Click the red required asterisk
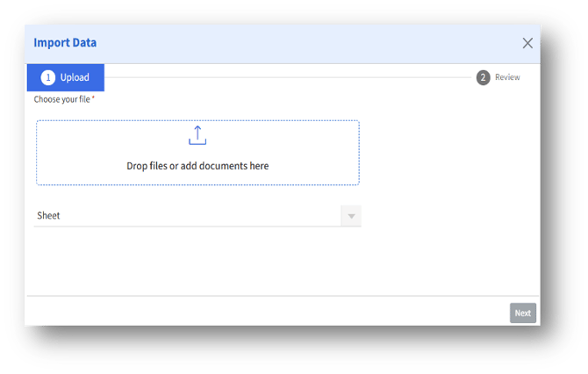588x374 pixels. pos(93,99)
